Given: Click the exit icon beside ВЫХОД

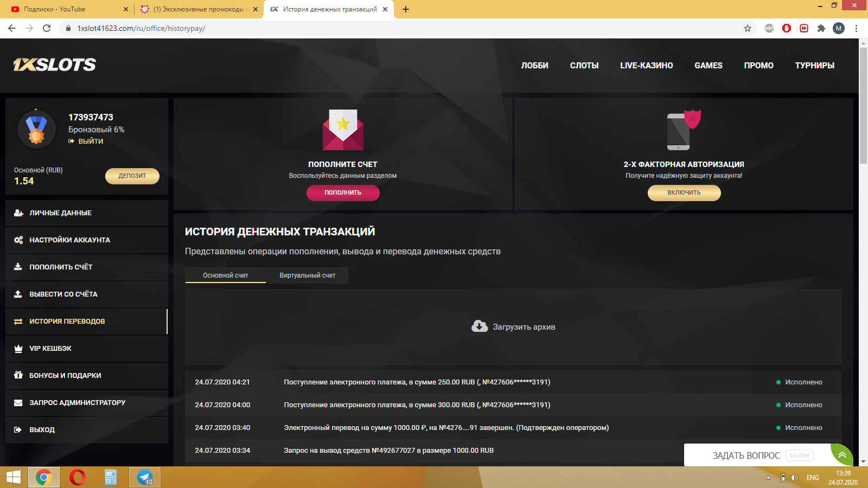Looking at the screenshot, I should pyautogui.click(x=18, y=430).
